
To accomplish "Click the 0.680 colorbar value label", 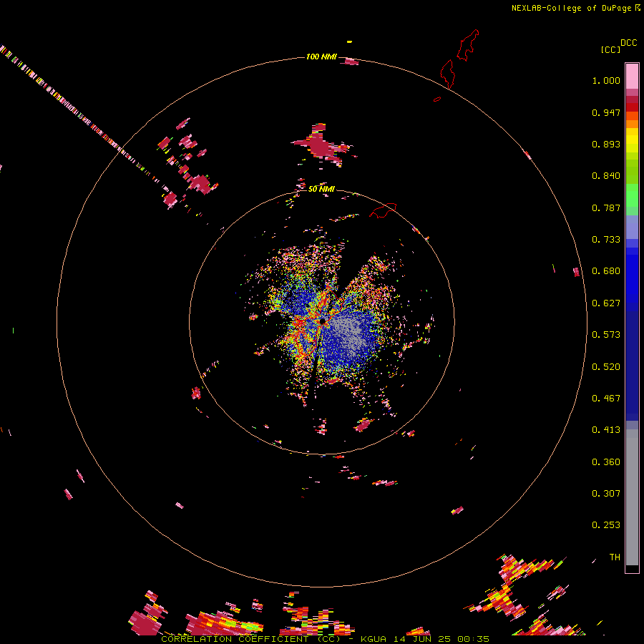I will pos(606,271).
